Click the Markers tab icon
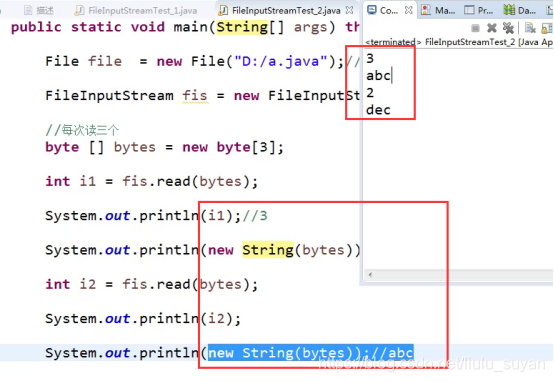This screenshot has height=382, width=554. pyautogui.click(x=426, y=10)
